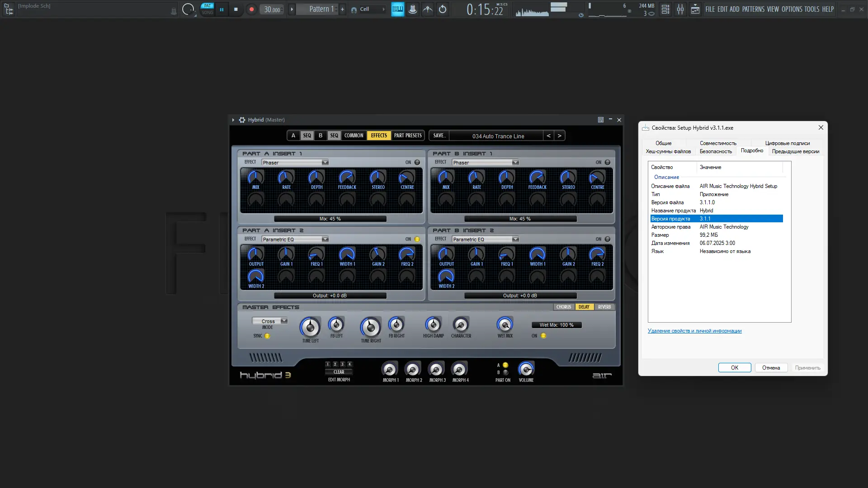
Task: Open Part A Insert 1 Phaser dropdown
Action: coord(295,163)
